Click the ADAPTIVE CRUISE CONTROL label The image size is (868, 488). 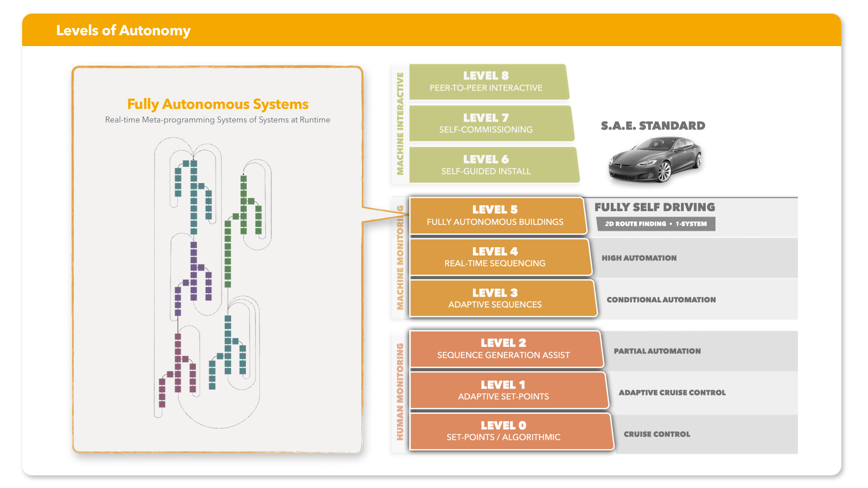(x=672, y=393)
